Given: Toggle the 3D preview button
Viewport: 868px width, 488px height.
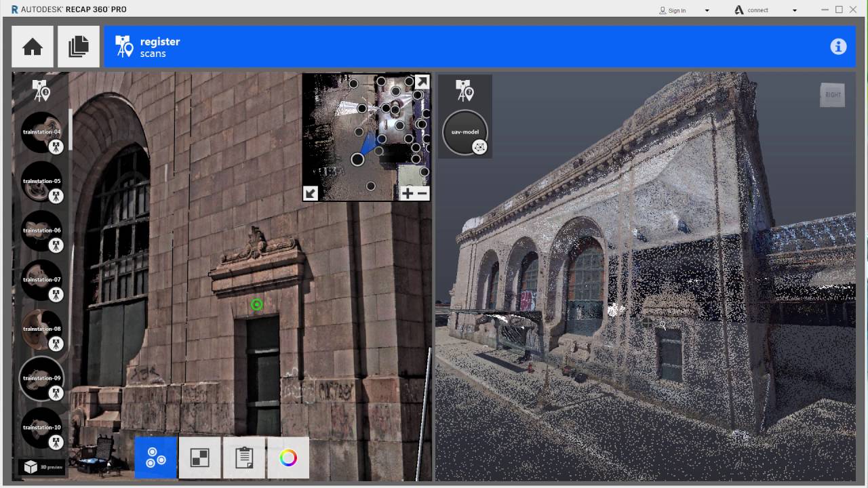Looking at the screenshot, I should (x=42, y=467).
